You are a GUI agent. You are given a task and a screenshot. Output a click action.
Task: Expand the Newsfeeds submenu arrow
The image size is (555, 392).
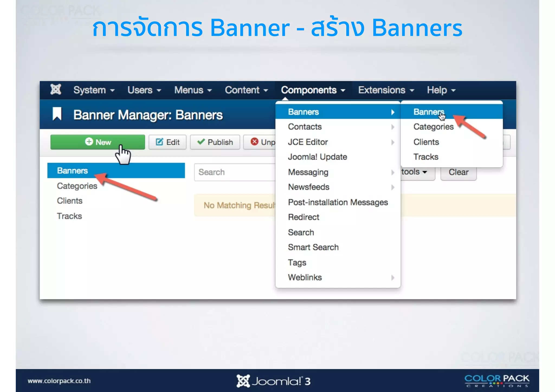392,187
